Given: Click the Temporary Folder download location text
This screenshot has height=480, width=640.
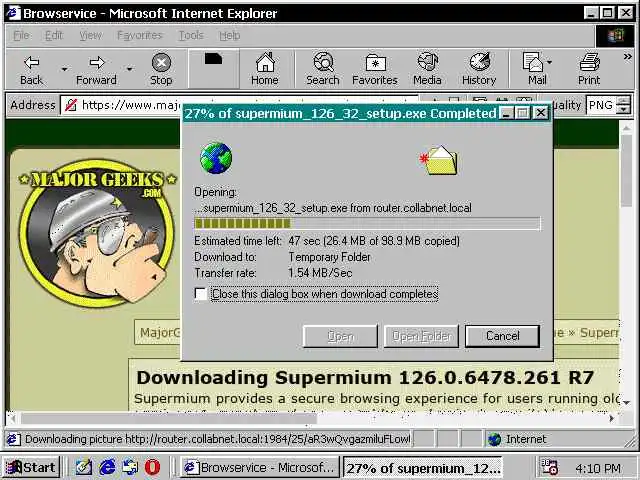Looking at the screenshot, I should click(x=329, y=257).
